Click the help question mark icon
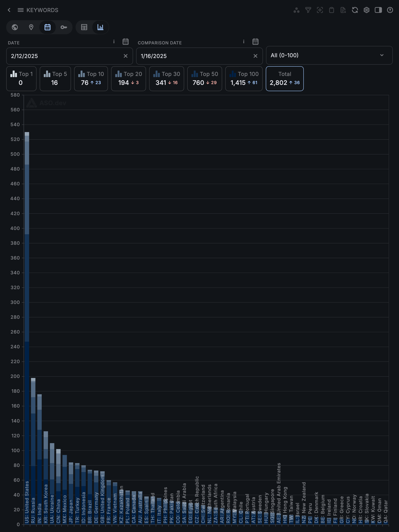The width and height of the screenshot is (399, 532). click(390, 10)
